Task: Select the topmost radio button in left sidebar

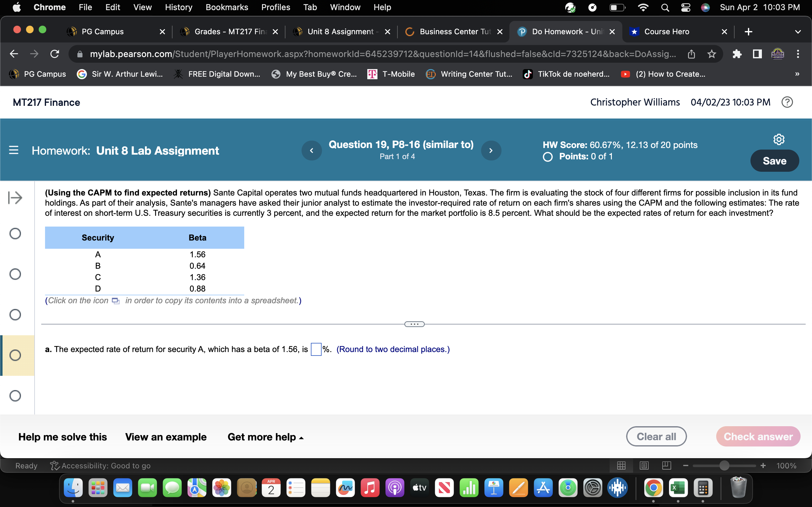Action: click(x=15, y=234)
